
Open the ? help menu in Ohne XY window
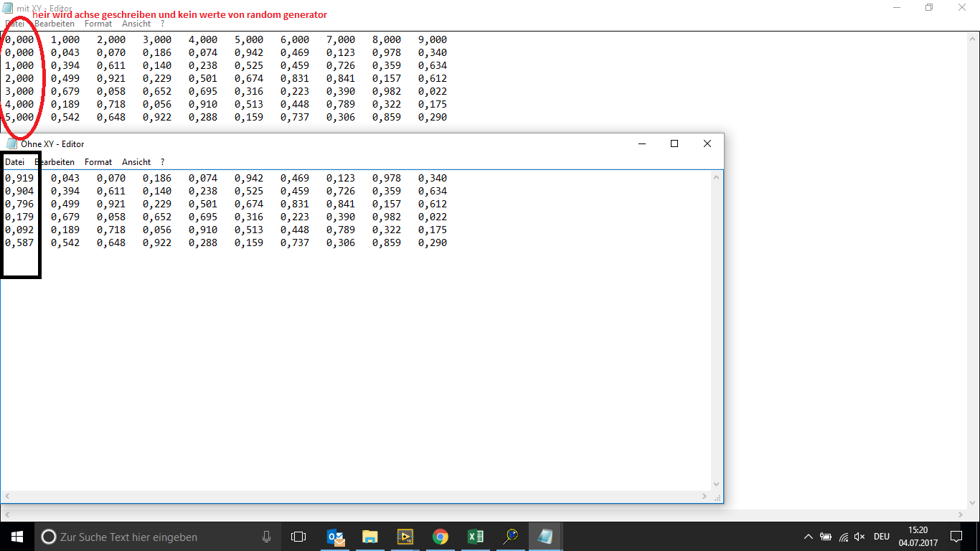click(x=162, y=162)
